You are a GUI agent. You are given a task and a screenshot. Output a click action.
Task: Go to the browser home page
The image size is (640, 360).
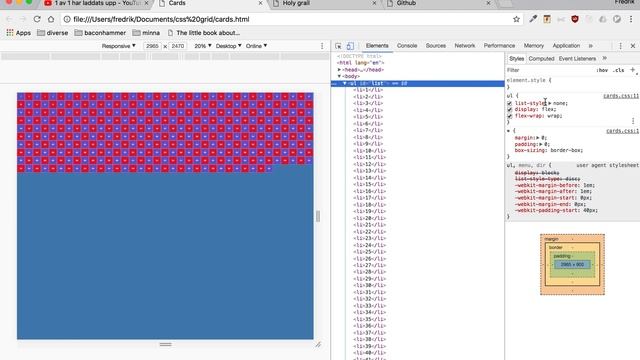pyautogui.click(x=51, y=19)
